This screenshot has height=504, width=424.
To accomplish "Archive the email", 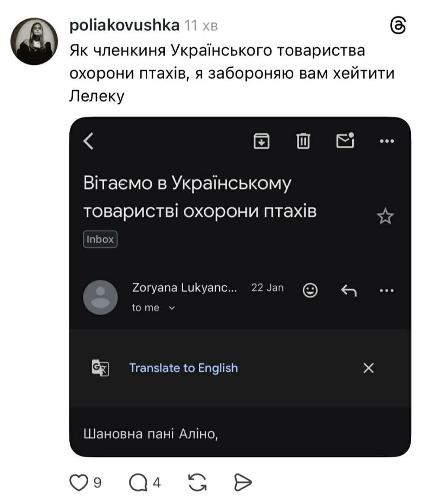I will (262, 142).
